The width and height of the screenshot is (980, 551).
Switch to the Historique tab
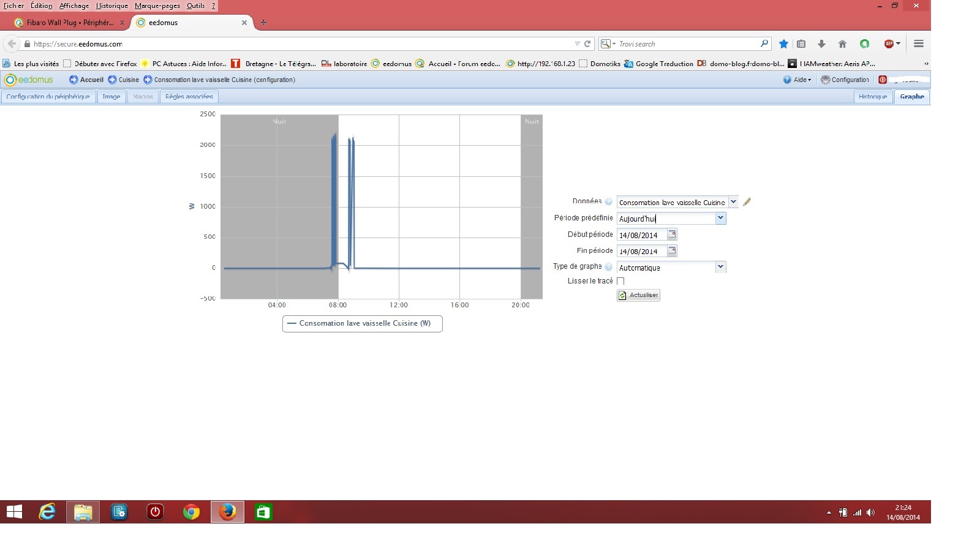tap(872, 97)
